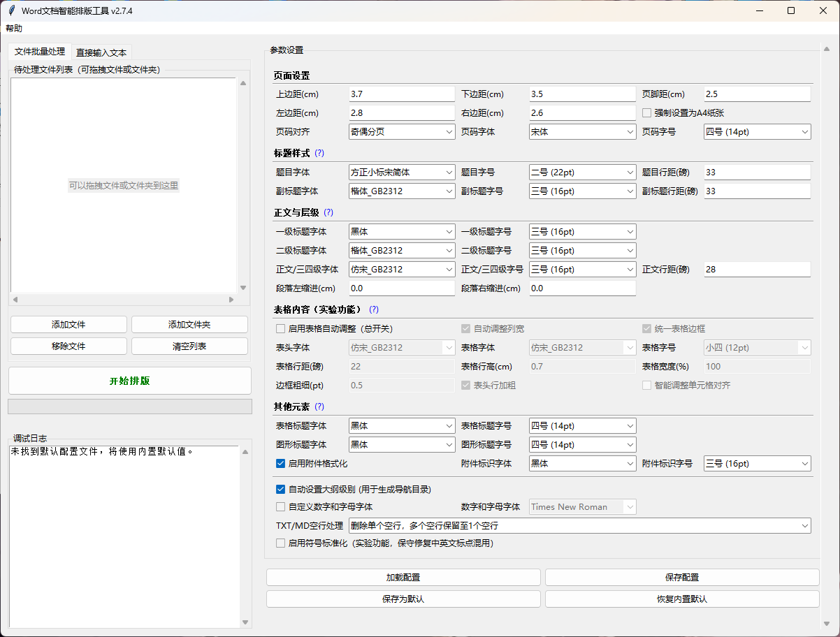Open 页码字体 dropdown showing 宋体
Screen dimensions: 840x637
[x=582, y=131]
